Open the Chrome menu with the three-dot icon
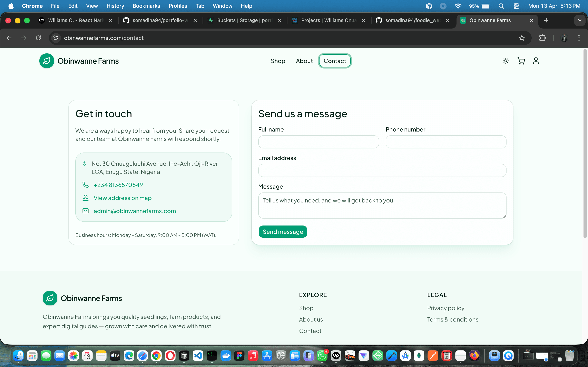 pos(579,38)
